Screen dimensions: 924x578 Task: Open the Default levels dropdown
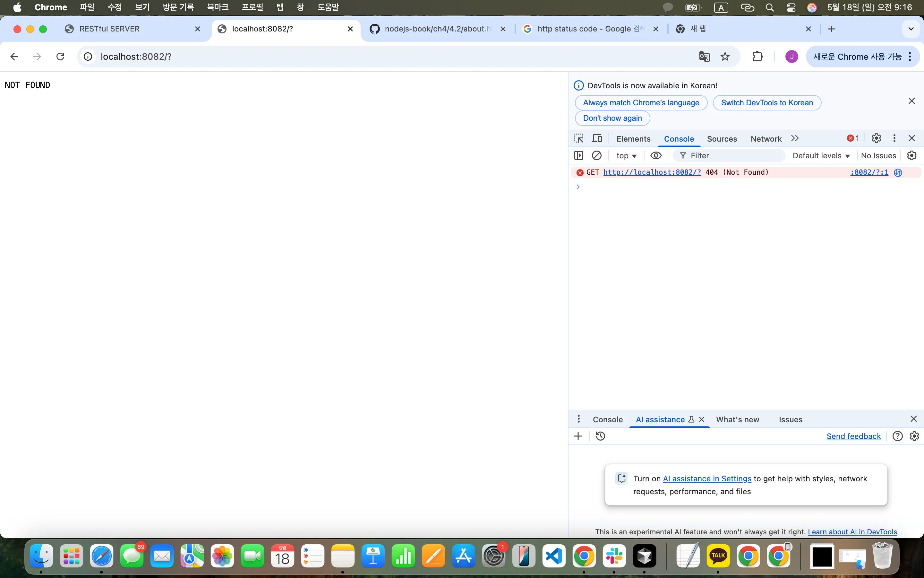821,156
